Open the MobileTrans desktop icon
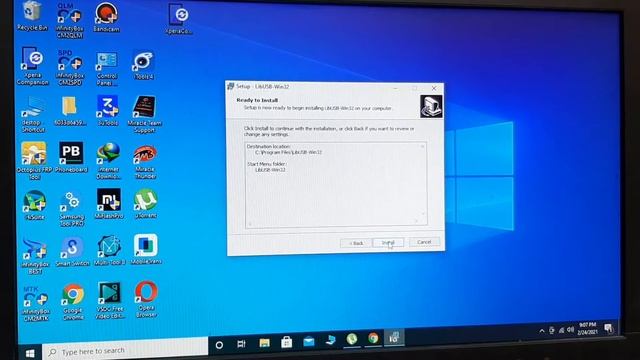 (146, 249)
